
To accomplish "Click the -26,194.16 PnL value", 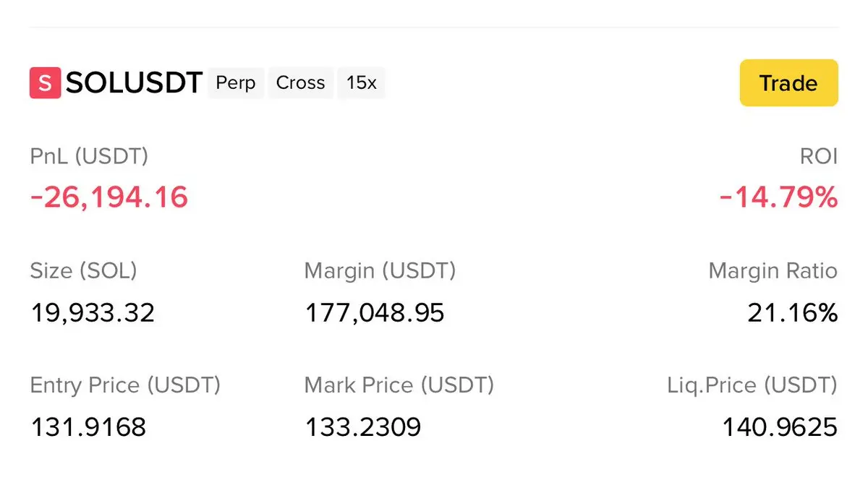I will [x=109, y=197].
